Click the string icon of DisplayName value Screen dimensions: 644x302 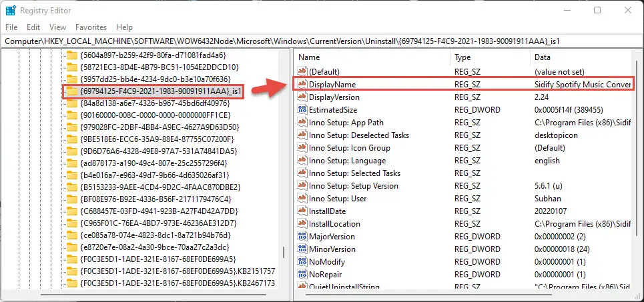click(x=302, y=84)
